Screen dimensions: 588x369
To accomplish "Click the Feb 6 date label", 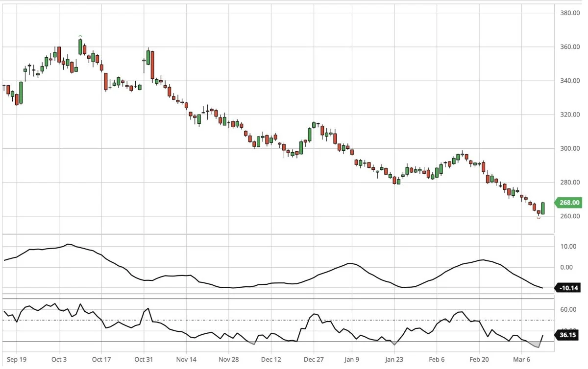I will pos(437,359).
